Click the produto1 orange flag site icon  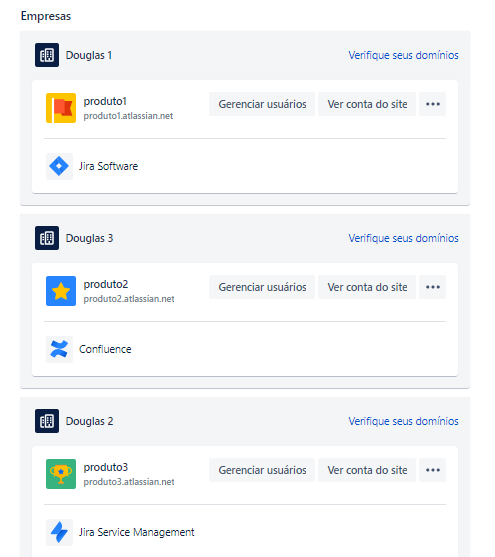tap(61, 108)
